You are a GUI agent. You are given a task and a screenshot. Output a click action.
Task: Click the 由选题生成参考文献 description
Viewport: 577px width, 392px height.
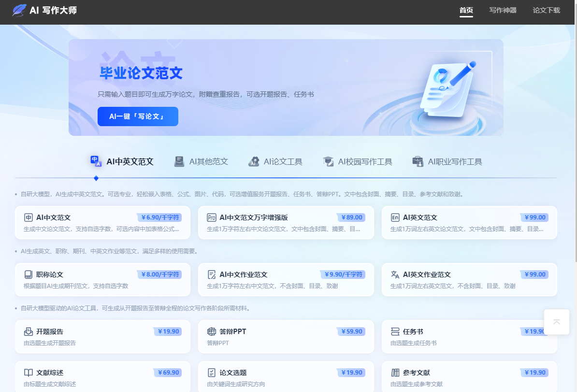click(x=417, y=384)
